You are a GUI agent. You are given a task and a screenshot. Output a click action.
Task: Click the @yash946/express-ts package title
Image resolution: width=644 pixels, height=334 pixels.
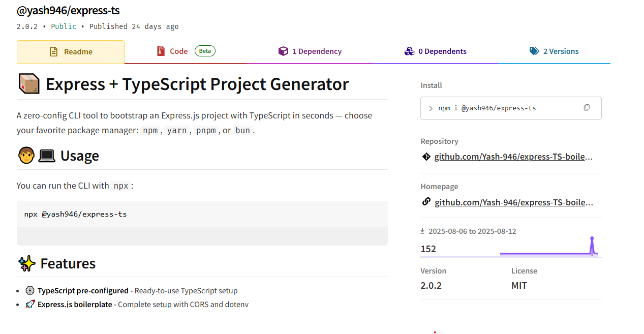pos(68,10)
